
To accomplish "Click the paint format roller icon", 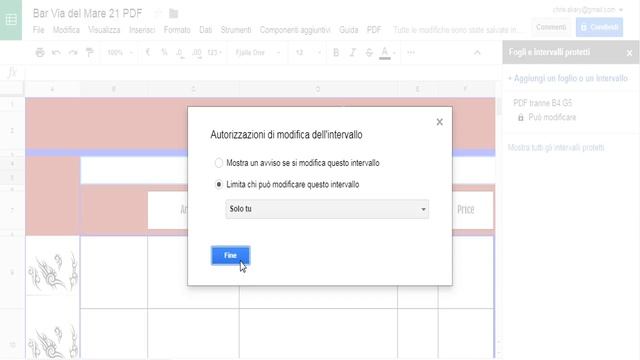I will coord(90,53).
